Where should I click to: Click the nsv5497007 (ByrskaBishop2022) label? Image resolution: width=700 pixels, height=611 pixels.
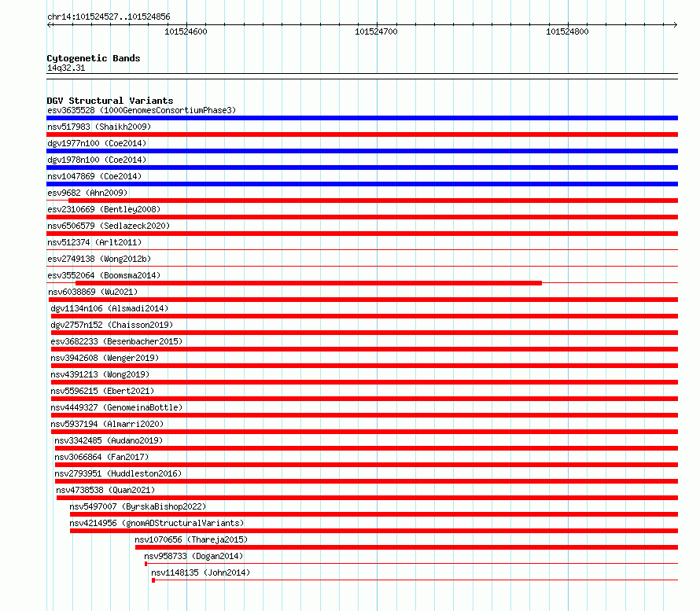(x=138, y=506)
